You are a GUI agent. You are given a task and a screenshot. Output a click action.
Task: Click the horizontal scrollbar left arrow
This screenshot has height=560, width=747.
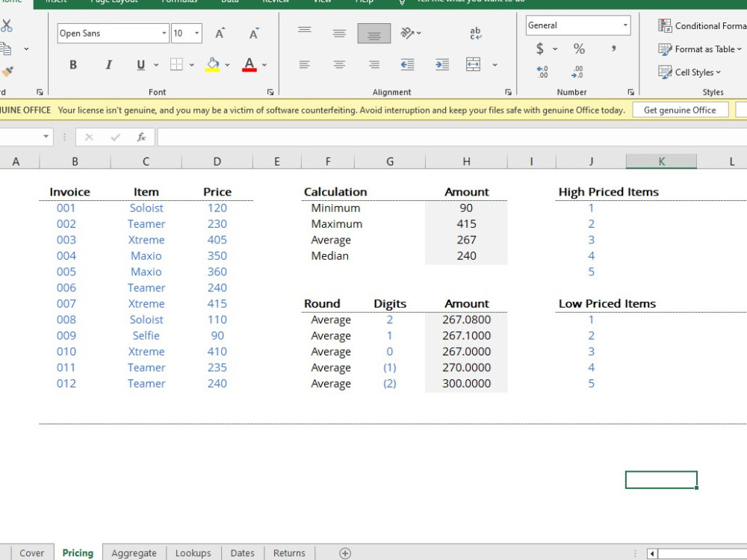[652, 554]
